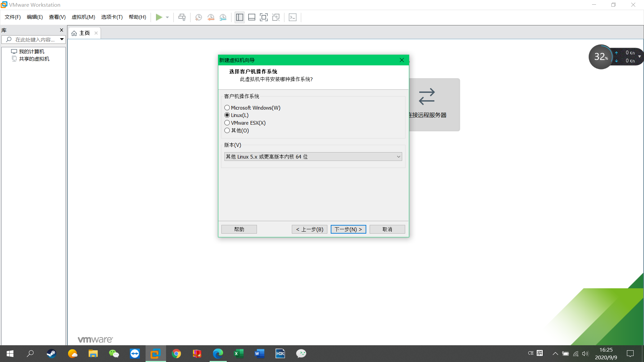
Task: Click the 帮助 button in wizard
Action: [239, 229]
